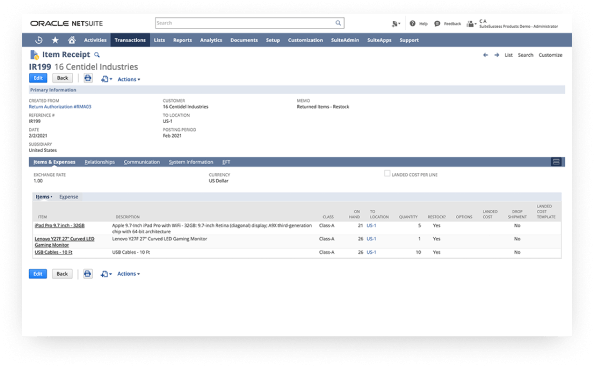Image resolution: width=594 pixels, height=367 pixels.
Task: Click the magnifier in global search box
Action: tap(338, 23)
